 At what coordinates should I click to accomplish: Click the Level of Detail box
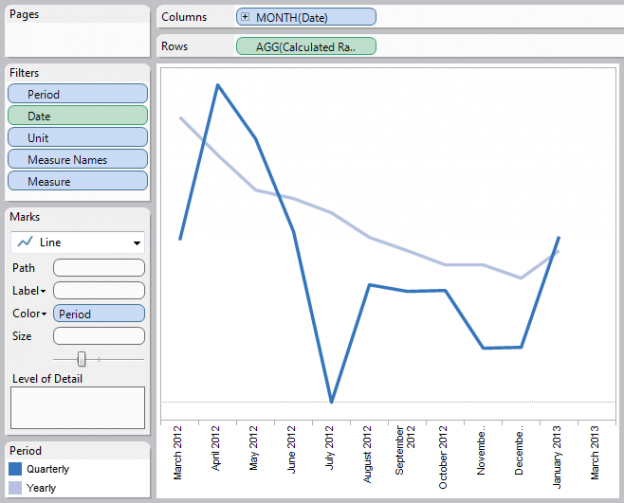[x=78, y=408]
